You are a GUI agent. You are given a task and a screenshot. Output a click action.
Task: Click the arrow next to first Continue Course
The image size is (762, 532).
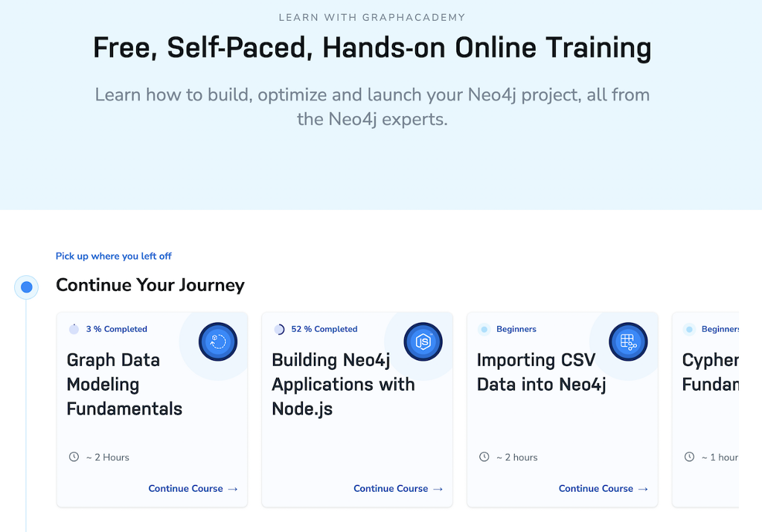coord(233,489)
